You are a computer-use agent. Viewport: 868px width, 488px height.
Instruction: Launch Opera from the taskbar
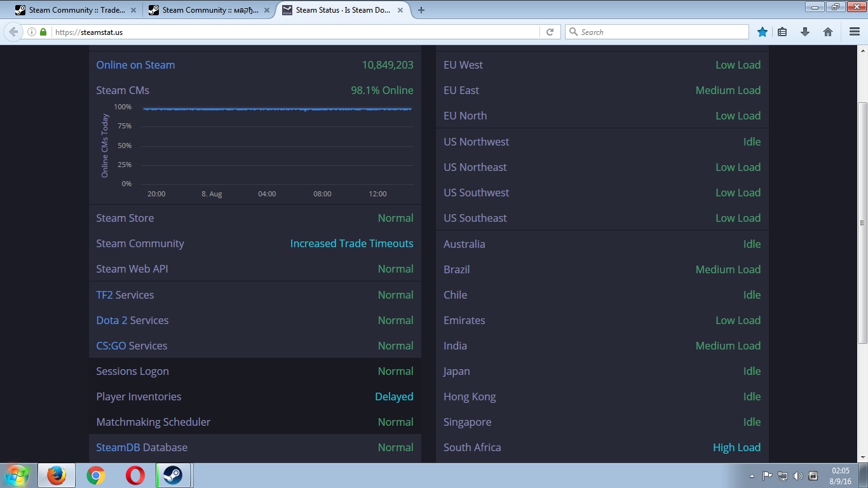135,475
